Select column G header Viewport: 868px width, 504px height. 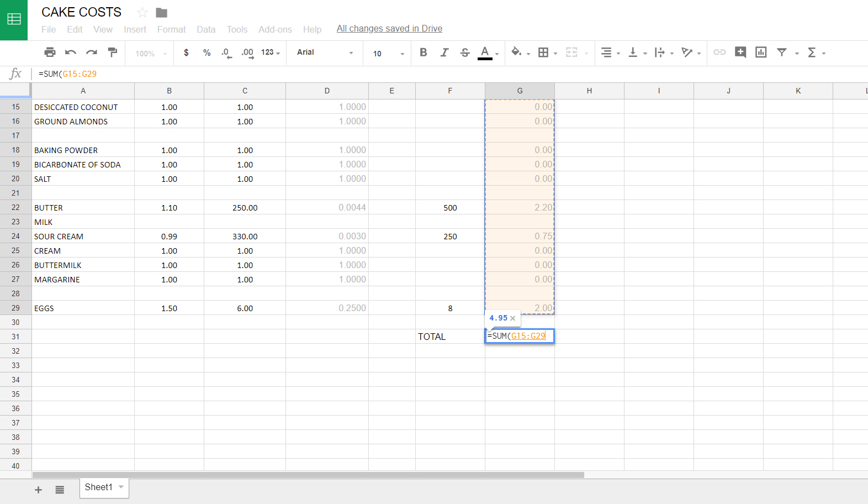[x=520, y=91]
